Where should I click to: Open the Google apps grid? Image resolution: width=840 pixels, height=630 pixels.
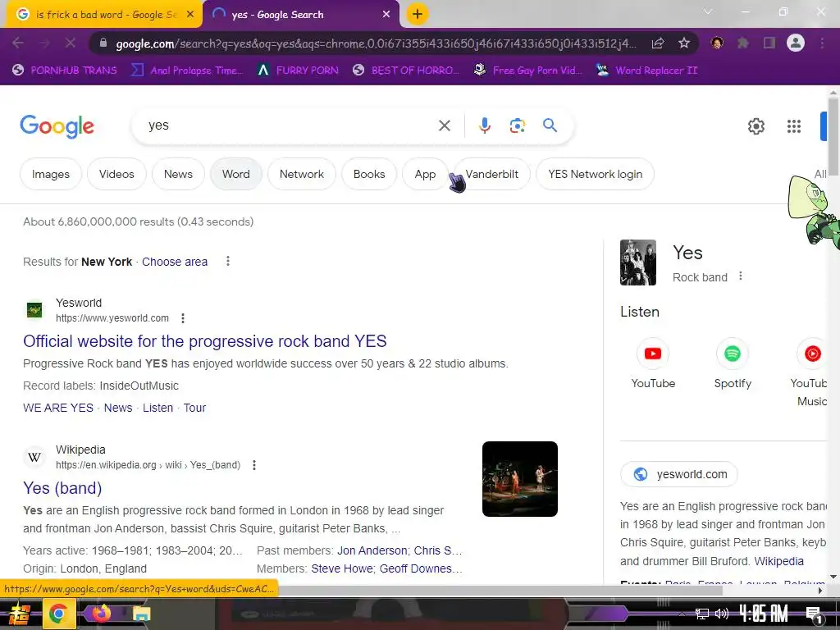(x=794, y=126)
